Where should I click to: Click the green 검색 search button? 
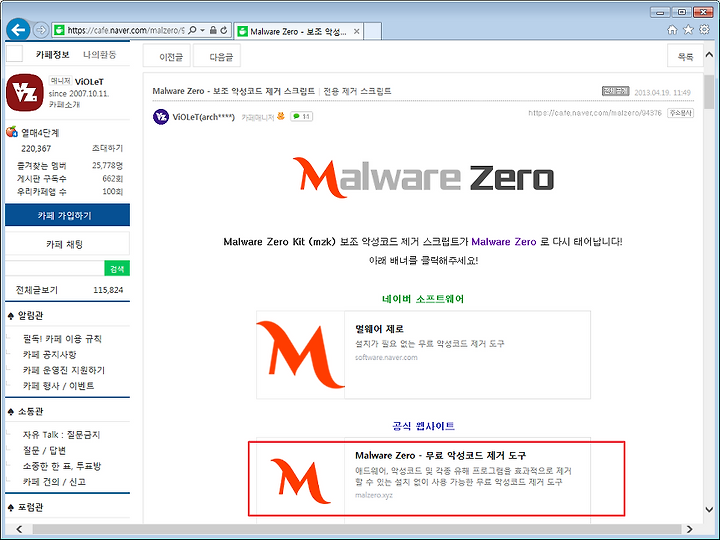[x=117, y=268]
